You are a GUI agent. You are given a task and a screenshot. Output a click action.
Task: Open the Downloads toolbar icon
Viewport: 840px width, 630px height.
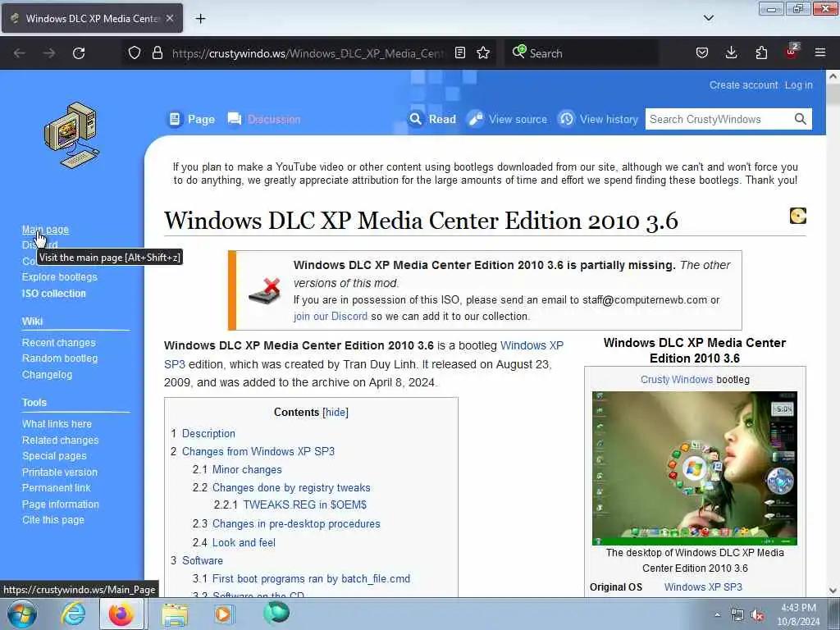(731, 53)
